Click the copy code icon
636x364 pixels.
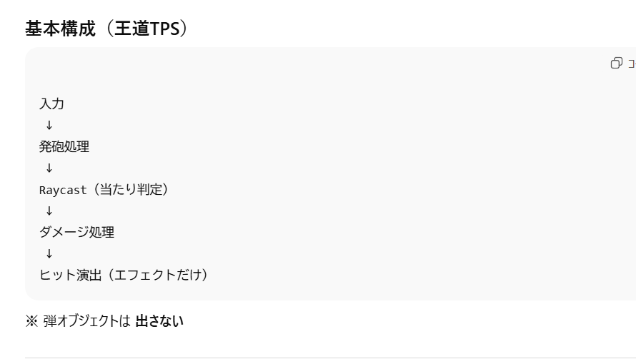pyautogui.click(x=616, y=64)
